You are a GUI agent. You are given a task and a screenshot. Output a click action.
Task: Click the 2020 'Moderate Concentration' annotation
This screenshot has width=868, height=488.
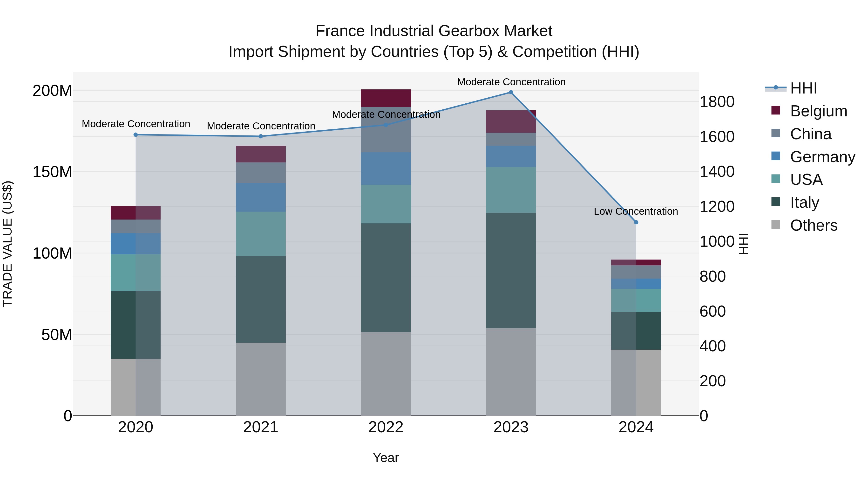pyautogui.click(x=136, y=124)
